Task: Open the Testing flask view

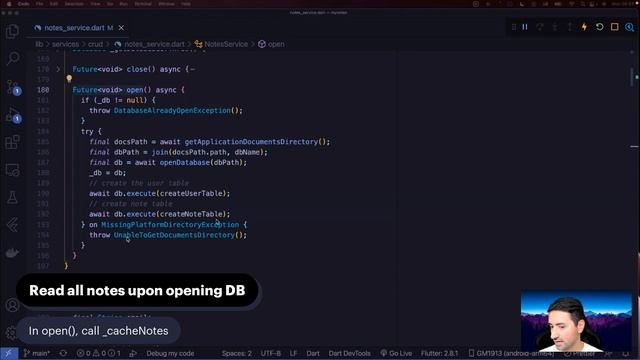Action: [x=12, y=198]
